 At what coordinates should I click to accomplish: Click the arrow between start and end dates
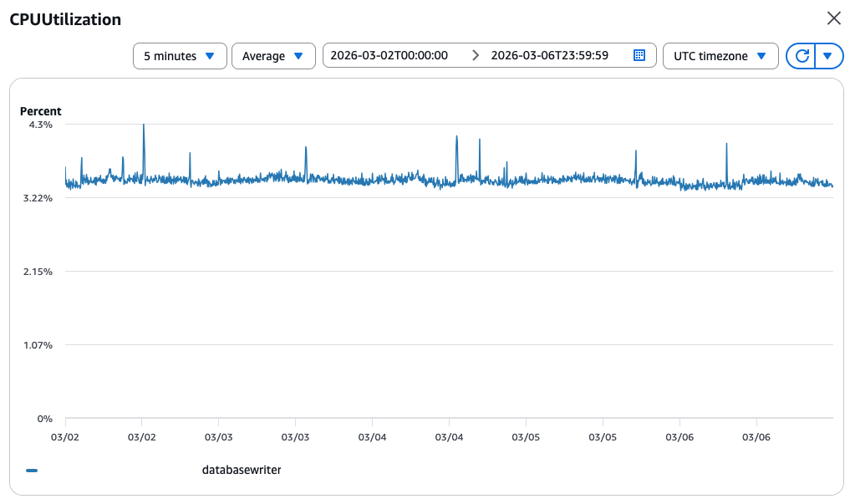pos(476,56)
